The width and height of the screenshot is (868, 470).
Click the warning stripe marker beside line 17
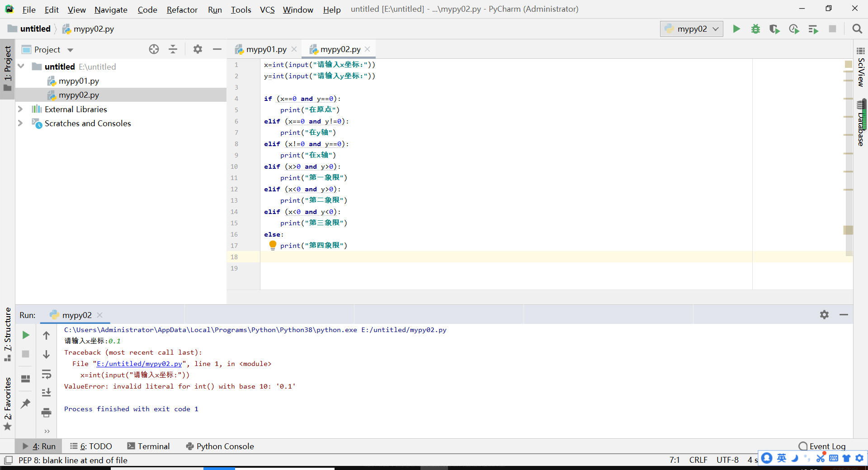point(848,230)
